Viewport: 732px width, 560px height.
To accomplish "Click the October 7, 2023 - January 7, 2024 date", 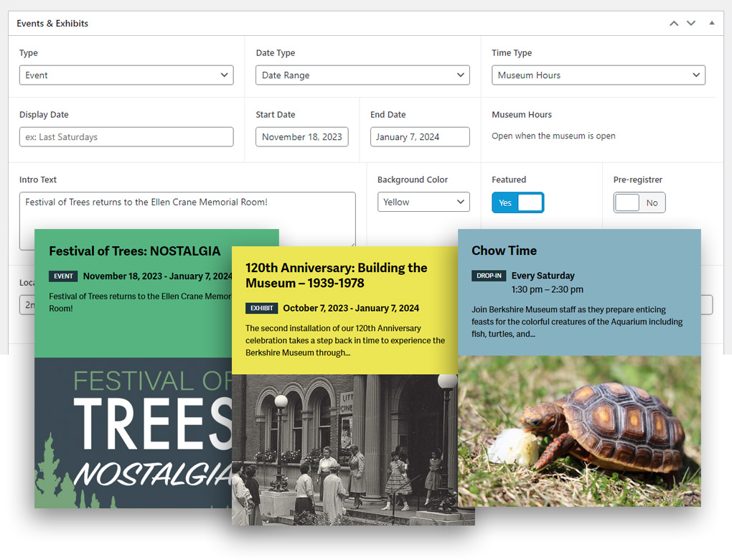I will click(x=351, y=308).
